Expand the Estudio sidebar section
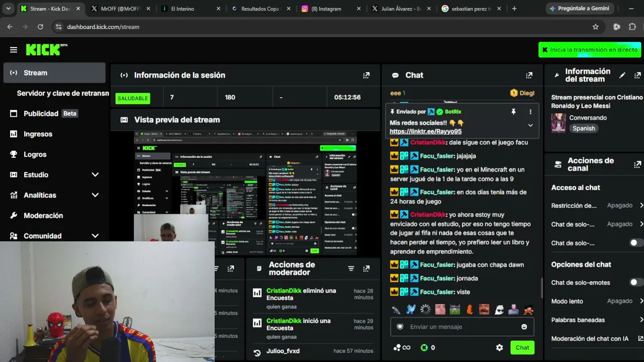644x362 pixels. coord(95,175)
